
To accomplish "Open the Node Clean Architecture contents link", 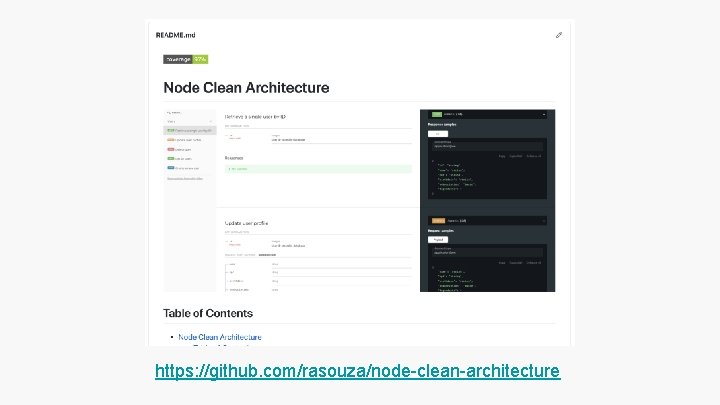I will point(220,337).
